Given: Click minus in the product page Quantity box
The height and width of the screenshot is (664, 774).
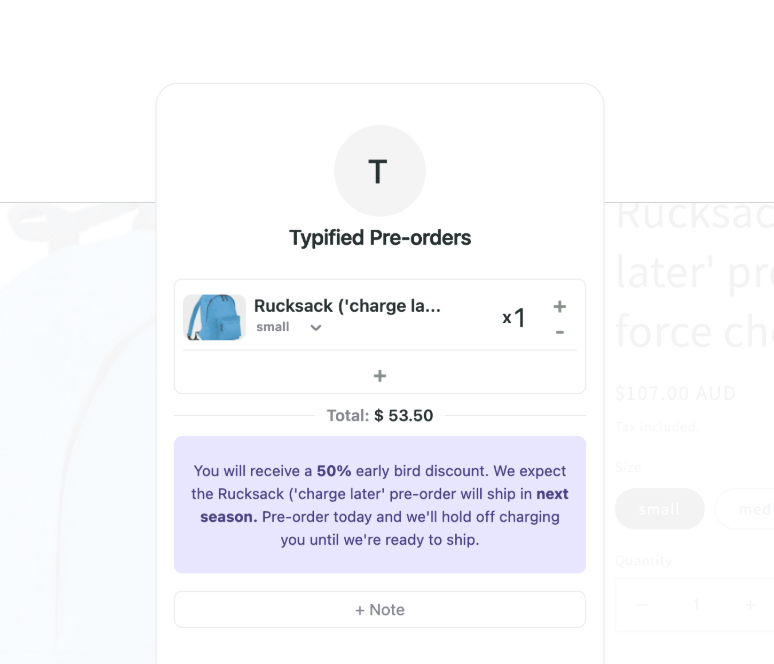Looking at the screenshot, I should 642,605.
